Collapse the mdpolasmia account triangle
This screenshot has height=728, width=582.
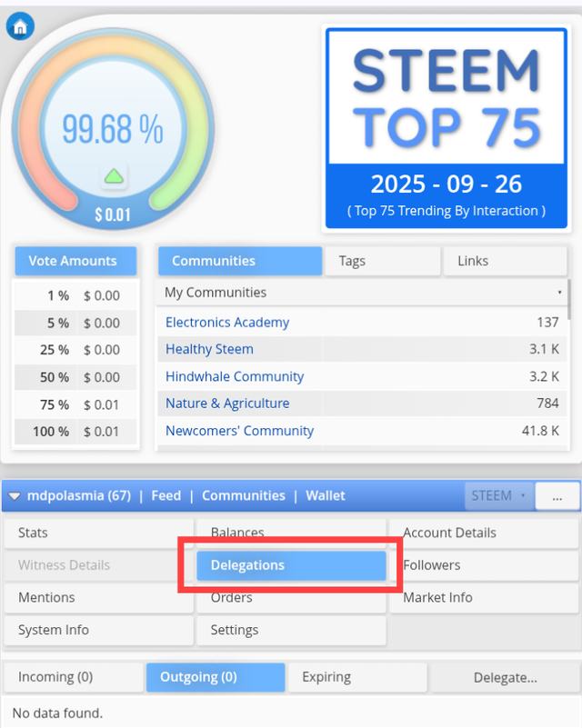tap(15, 496)
